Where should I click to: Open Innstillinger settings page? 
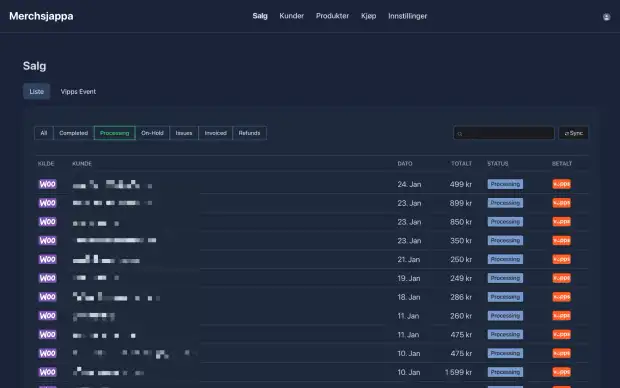tap(407, 16)
